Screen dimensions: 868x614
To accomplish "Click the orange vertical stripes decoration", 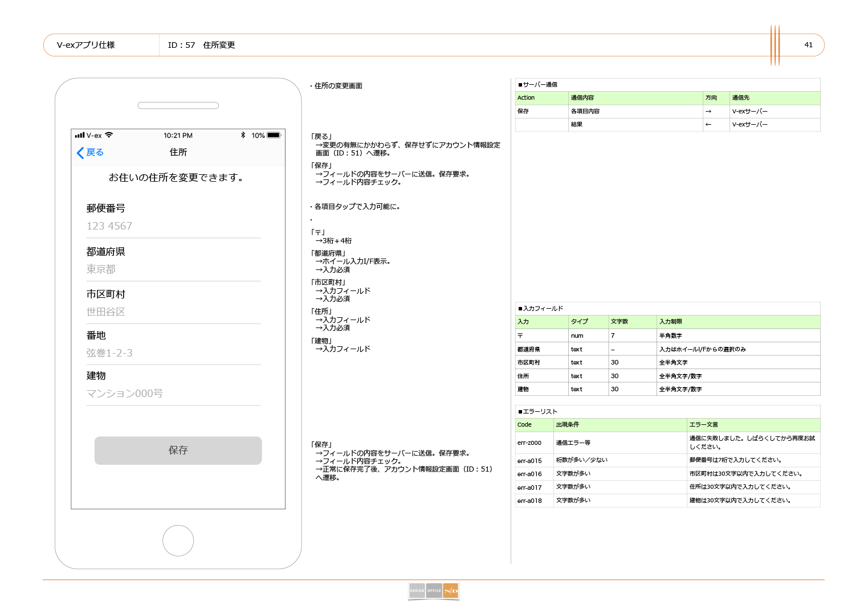I will [775, 45].
